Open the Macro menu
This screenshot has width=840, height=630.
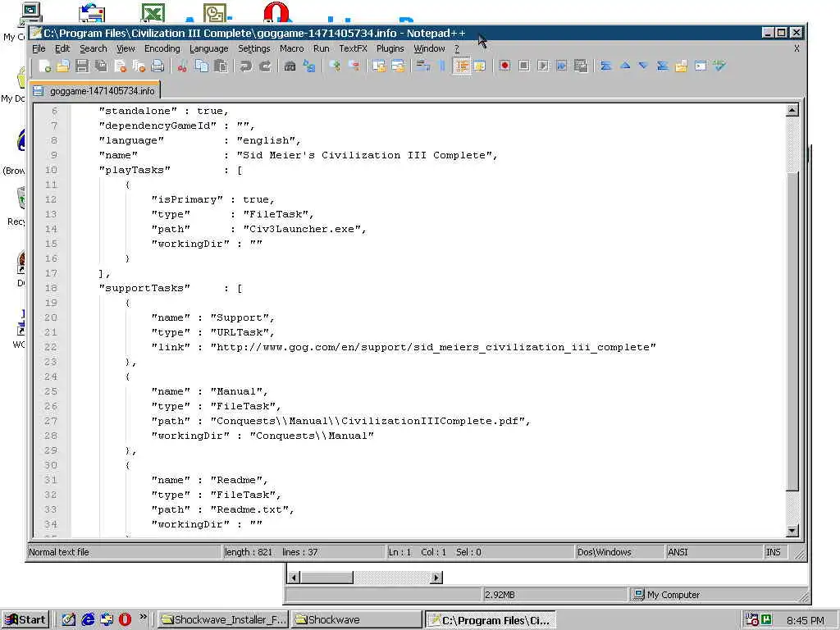[291, 48]
